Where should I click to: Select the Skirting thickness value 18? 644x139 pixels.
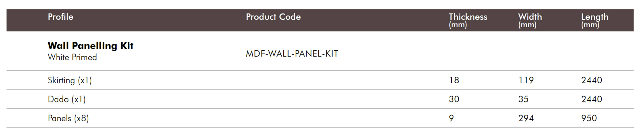(x=454, y=80)
